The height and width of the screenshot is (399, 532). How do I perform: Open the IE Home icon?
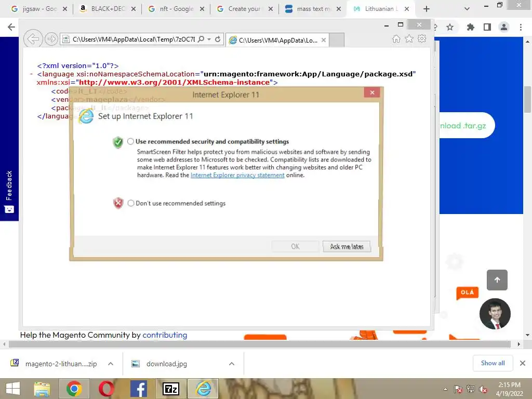tap(396, 38)
